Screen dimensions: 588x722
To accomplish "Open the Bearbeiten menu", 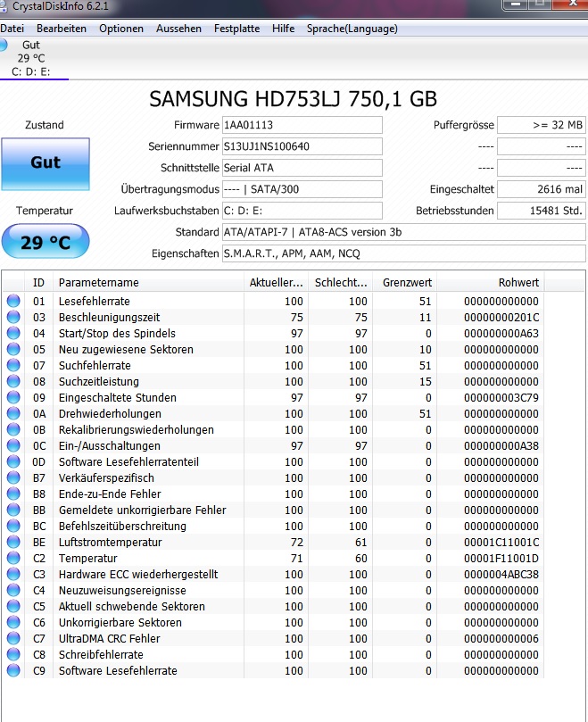I will [62, 29].
